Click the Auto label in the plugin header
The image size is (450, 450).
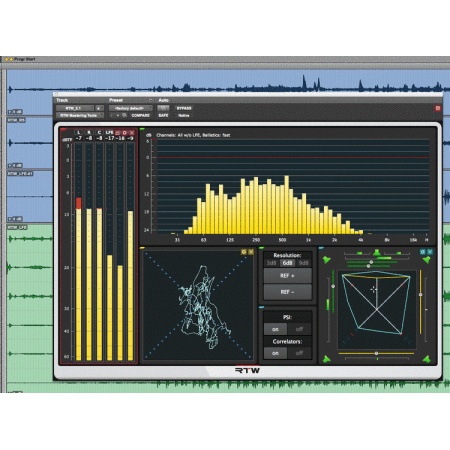click(163, 100)
